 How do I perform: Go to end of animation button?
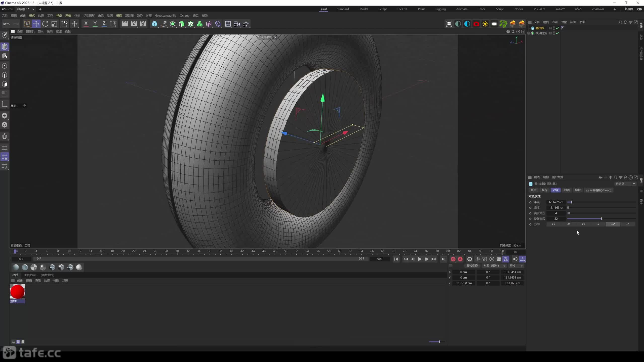(x=444, y=259)
